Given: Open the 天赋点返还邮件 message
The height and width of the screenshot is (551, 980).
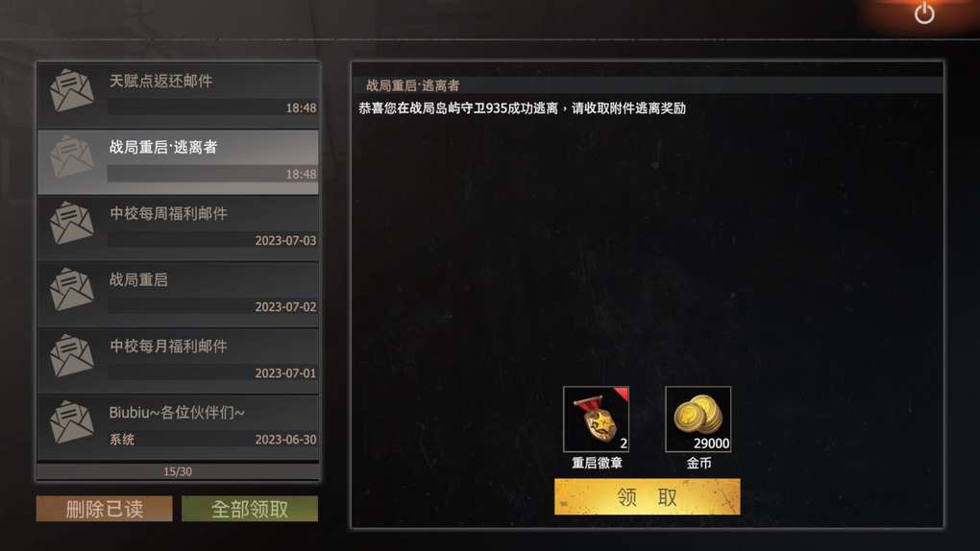Looking at the screenshot, I should (x=178, y=94).
